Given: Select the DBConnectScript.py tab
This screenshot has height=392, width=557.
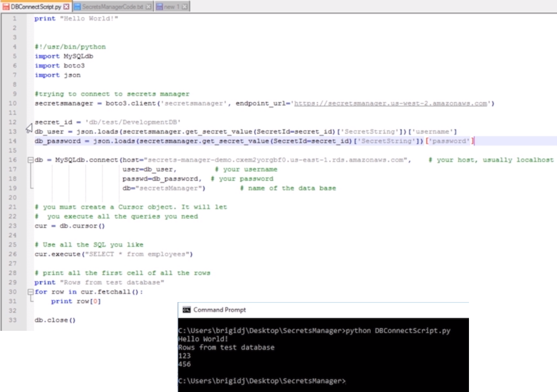Looking at the screenshot, I should (35, 6).
